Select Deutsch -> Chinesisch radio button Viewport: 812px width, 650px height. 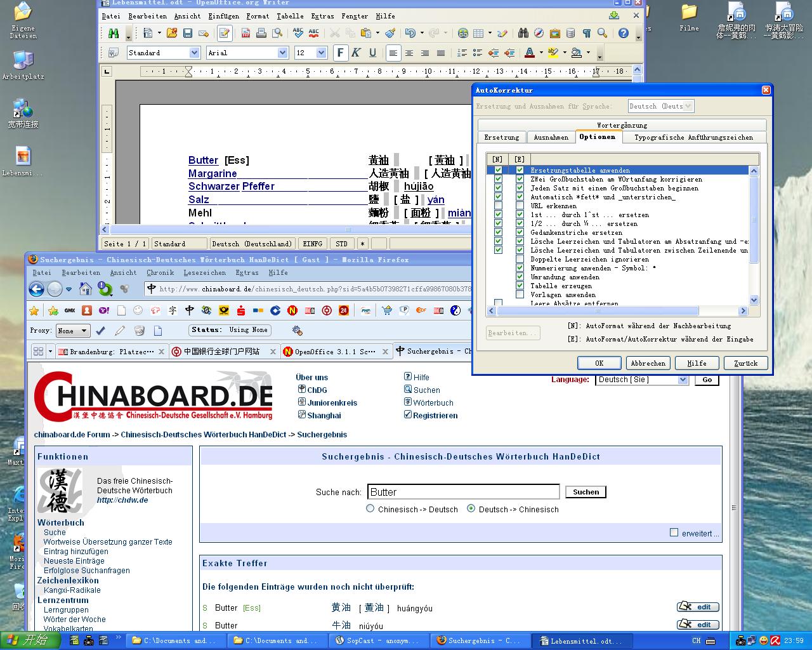[471, 508]
